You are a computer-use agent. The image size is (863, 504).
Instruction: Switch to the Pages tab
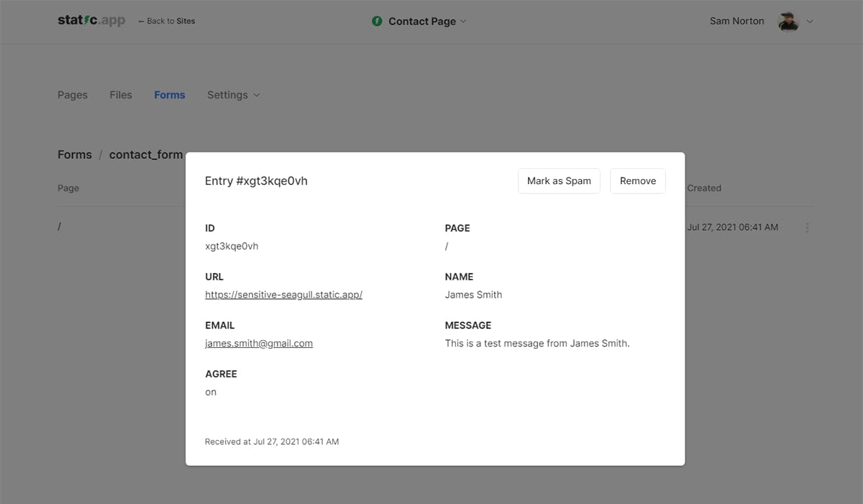(72, 94)
